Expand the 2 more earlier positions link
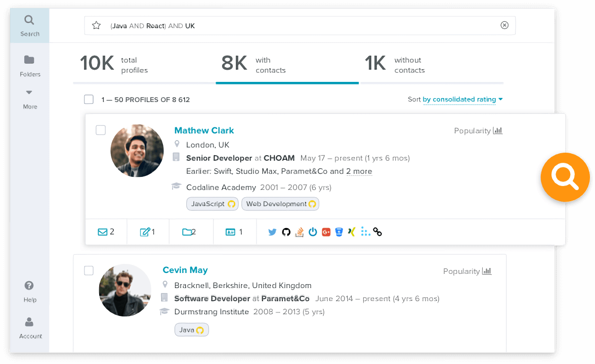 pyautogui.click(x=359, y=171)
